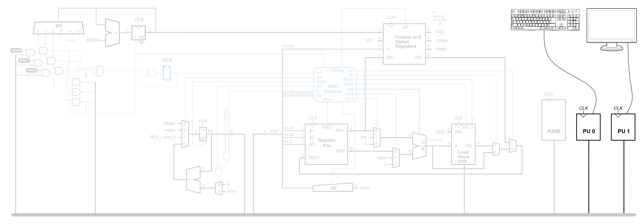Click the Main Decoder label
Viewport: 644px width, 224px height.
[x=333, y=89]
